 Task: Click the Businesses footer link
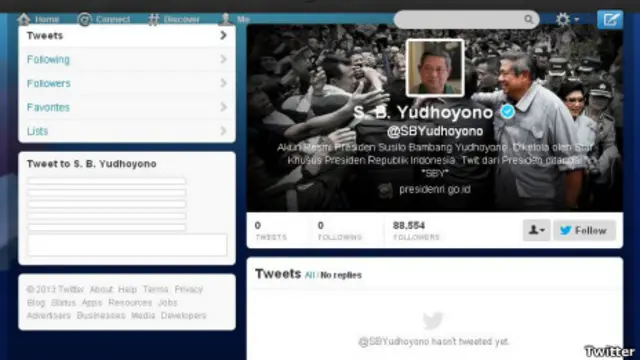(101, 316)
